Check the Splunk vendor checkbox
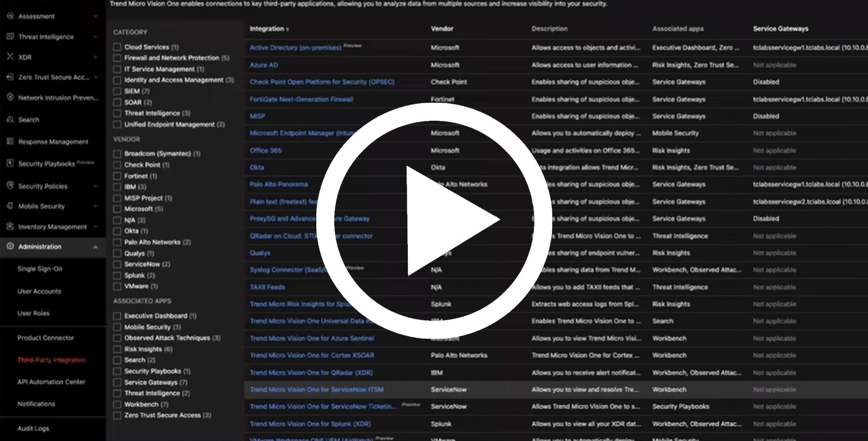The width and height of the screenshot is (868, 441). pos(117,275)
